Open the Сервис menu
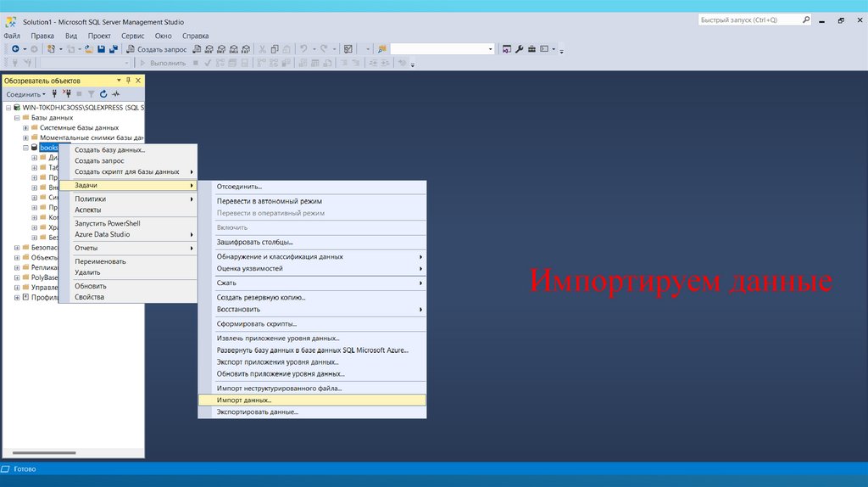Image resolution: width=868 pixels, height=487 pixels. [133, 36]
